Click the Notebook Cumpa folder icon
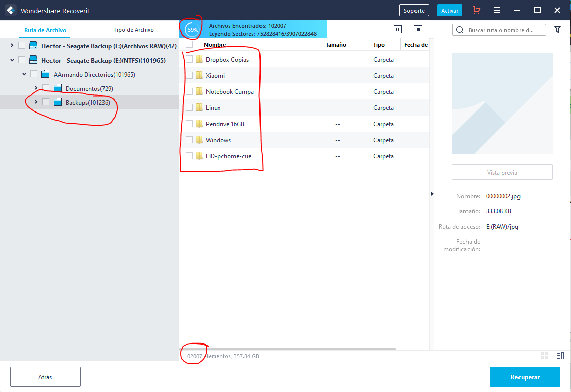 coord(199,91)
